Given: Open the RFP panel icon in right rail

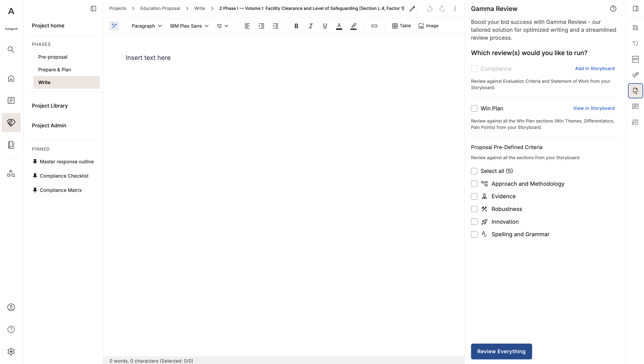Looking at the screenshot, I should click(635, 59).
